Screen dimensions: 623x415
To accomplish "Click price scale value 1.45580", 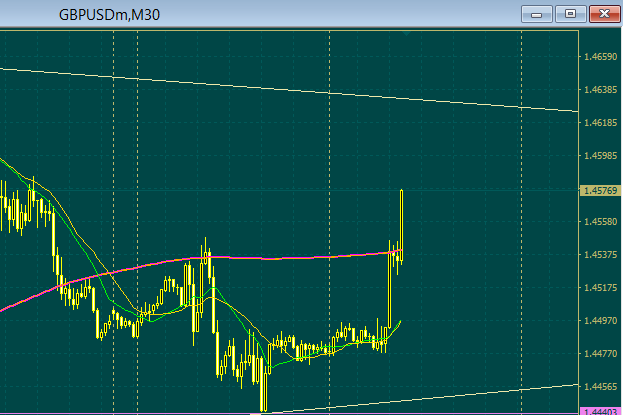I will [x=600, y=221].
